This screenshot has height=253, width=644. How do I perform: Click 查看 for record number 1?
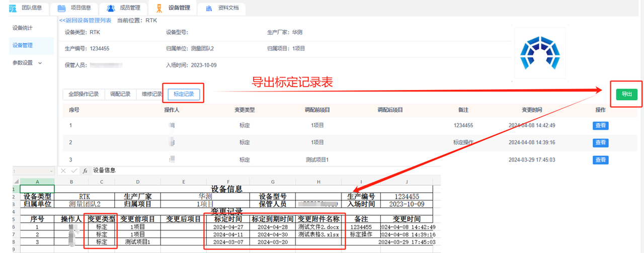click(x=600, y=125)
